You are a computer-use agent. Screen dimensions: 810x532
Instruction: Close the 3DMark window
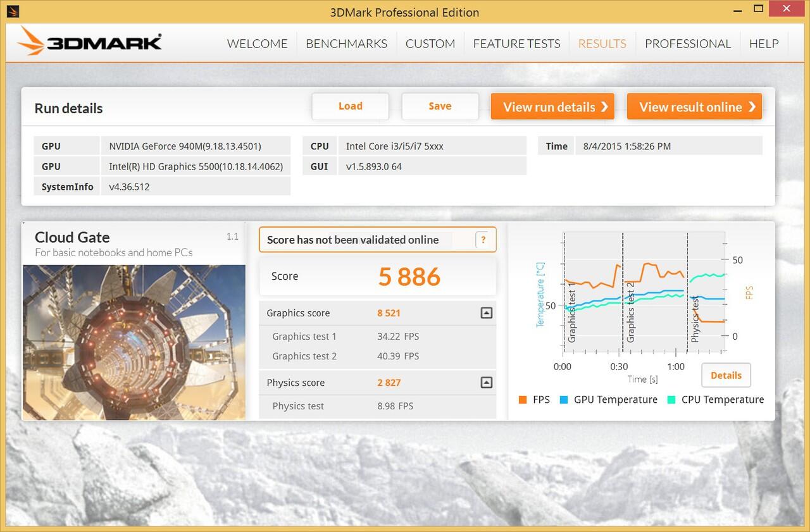point(787,9)
